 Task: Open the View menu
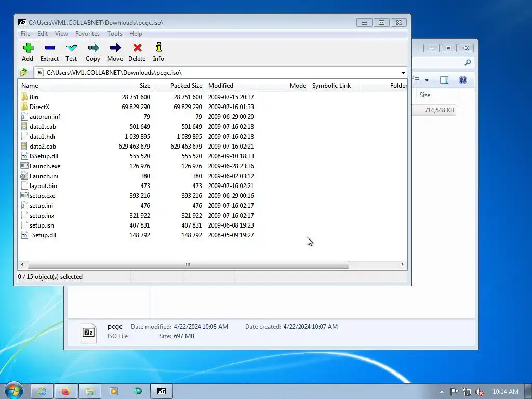point(61,34)
